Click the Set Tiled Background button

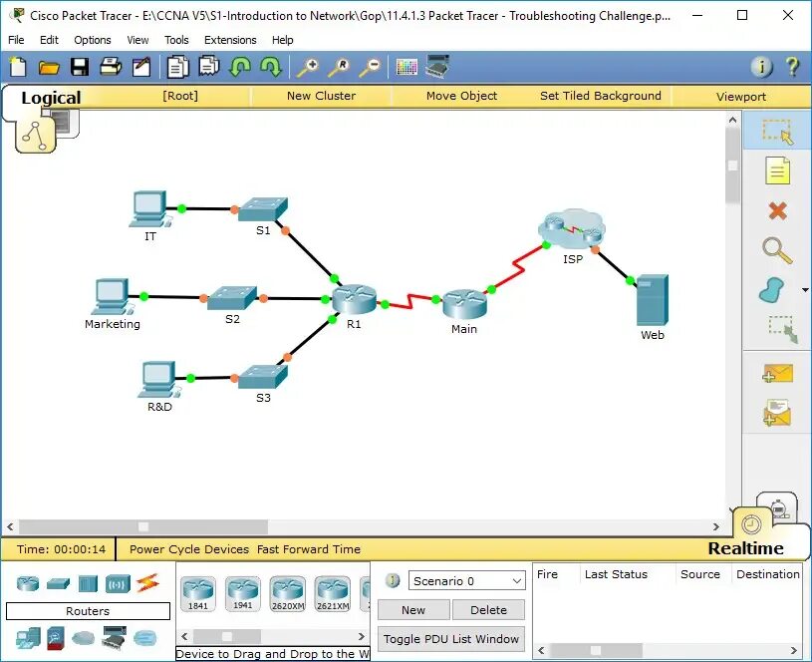(x=600, y=96)
